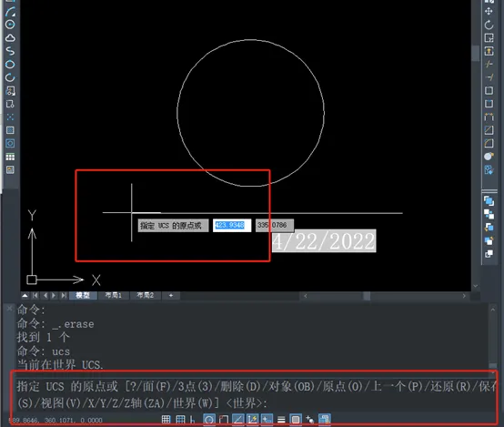Select the Break at Point tool
This screenshot has height=427, width=504.
coord(489,91)
